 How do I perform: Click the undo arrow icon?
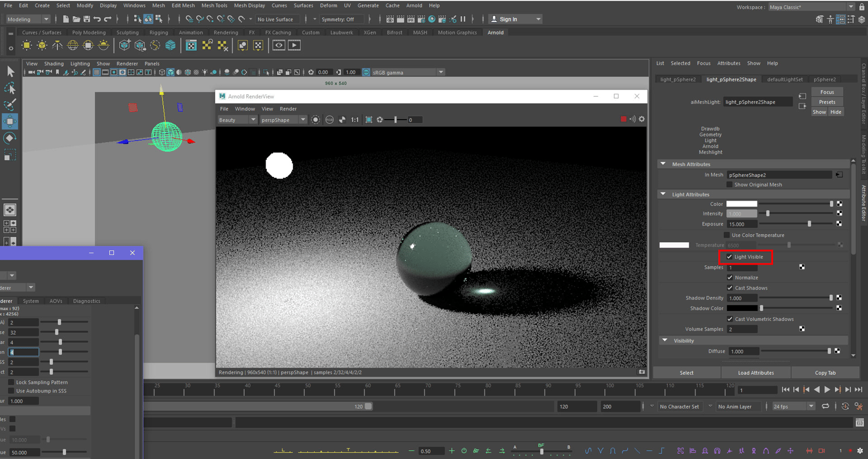point(97,19)
